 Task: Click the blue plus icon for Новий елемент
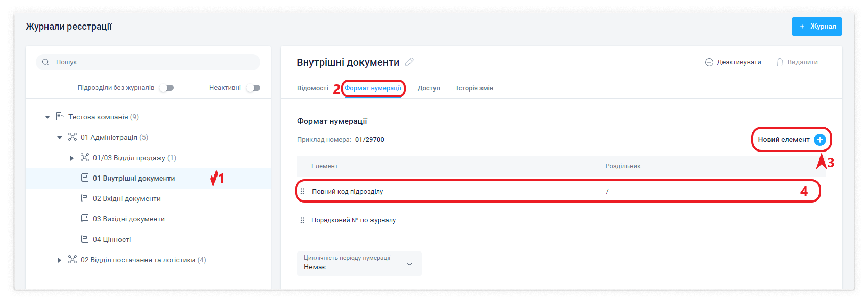tap(819, 140)
